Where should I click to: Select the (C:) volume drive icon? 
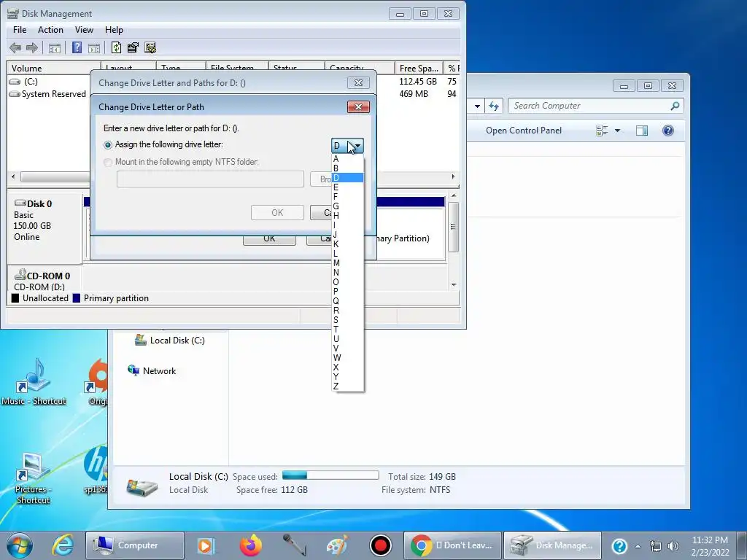point(15,82)
